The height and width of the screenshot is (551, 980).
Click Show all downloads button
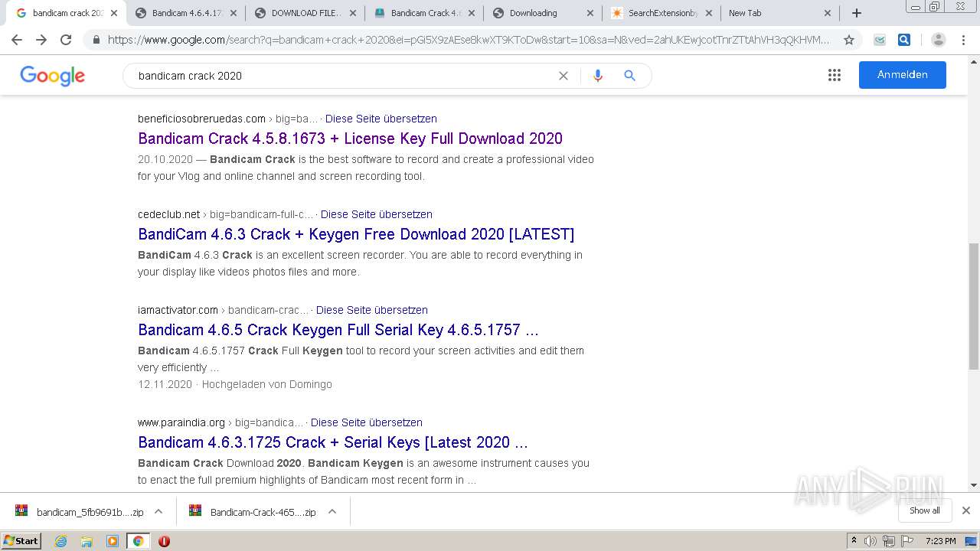(x=925, y=510)
